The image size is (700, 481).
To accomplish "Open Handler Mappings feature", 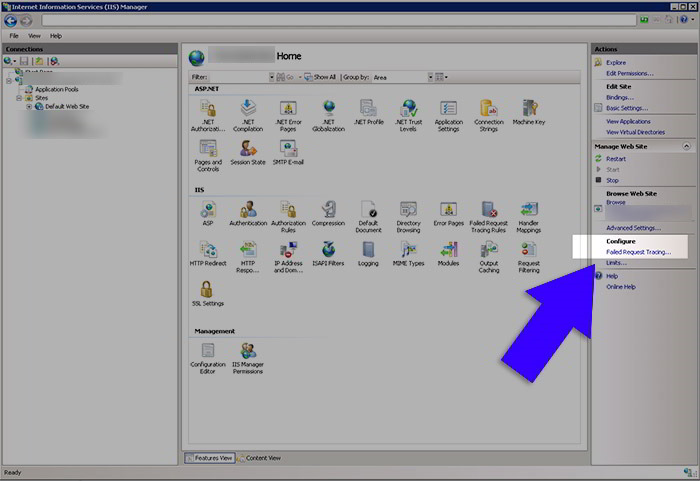I will tap(529, 216).
